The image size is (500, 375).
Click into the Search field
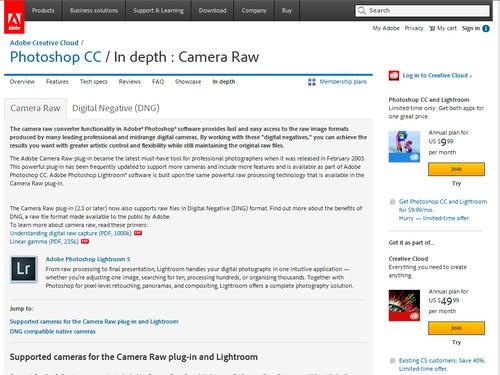click(x=422, y=11)
